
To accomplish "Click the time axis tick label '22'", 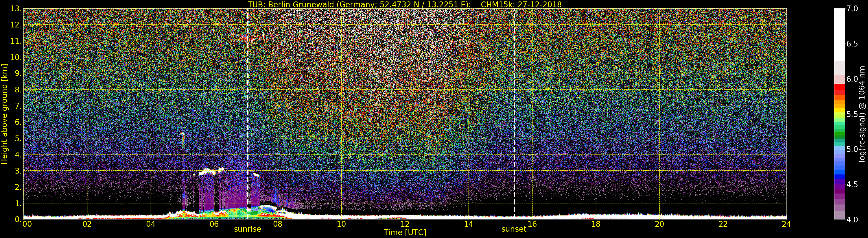I will [x=723, y=224].
